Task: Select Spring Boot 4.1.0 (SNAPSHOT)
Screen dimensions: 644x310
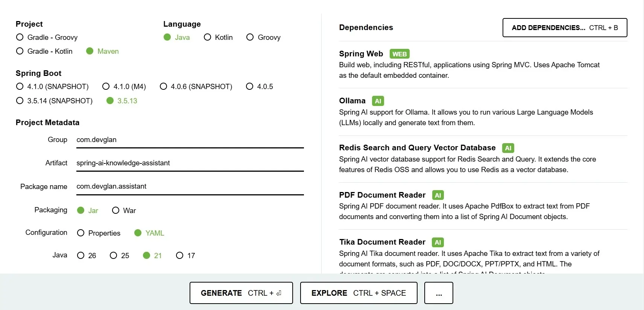Action: click(20, 86)
